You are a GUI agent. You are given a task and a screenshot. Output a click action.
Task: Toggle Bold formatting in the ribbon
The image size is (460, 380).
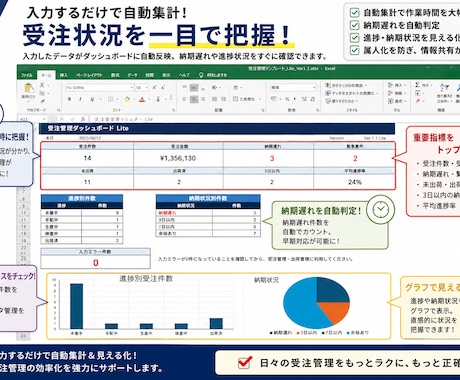[x=70, y=99]
